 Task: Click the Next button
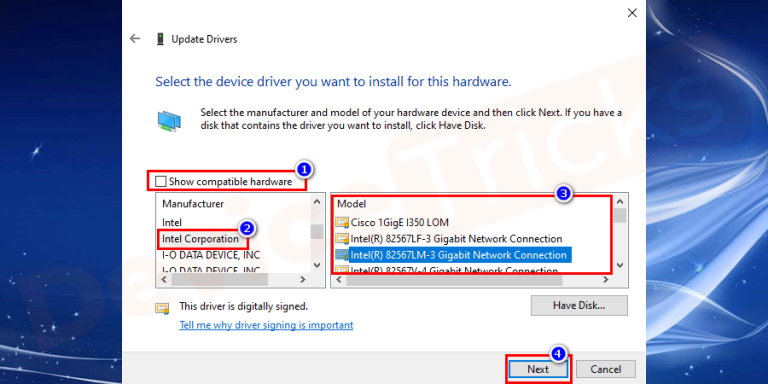pyautogui.click(x=538, y=369)
